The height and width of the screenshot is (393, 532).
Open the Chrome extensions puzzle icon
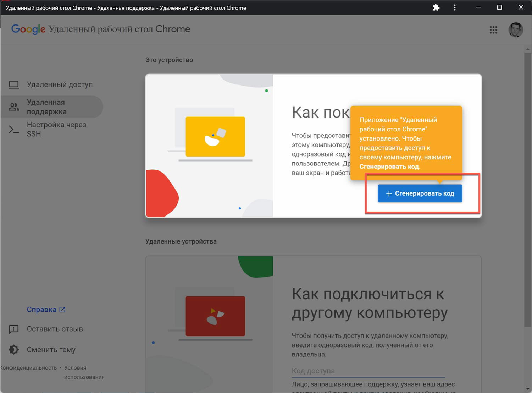click(x=436, y=7)
